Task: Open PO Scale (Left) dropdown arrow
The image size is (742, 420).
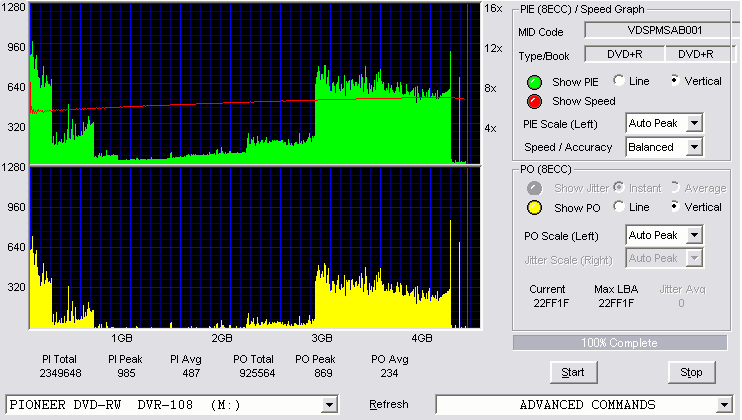Action: 694,235
